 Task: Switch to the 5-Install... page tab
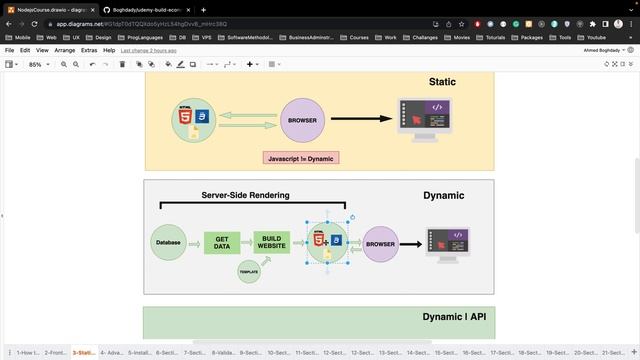pyautogui.click(x=139, y=352)
